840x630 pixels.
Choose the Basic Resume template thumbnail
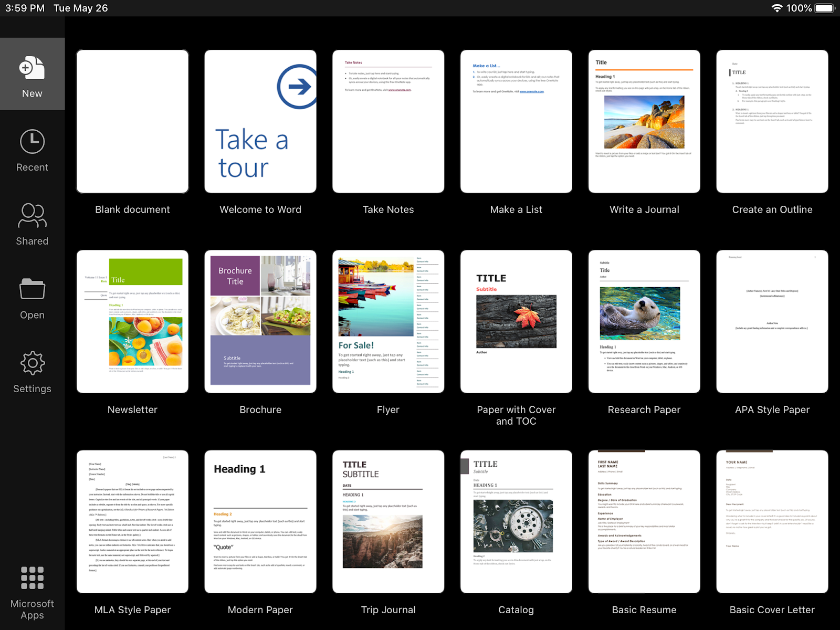point(644,521)
